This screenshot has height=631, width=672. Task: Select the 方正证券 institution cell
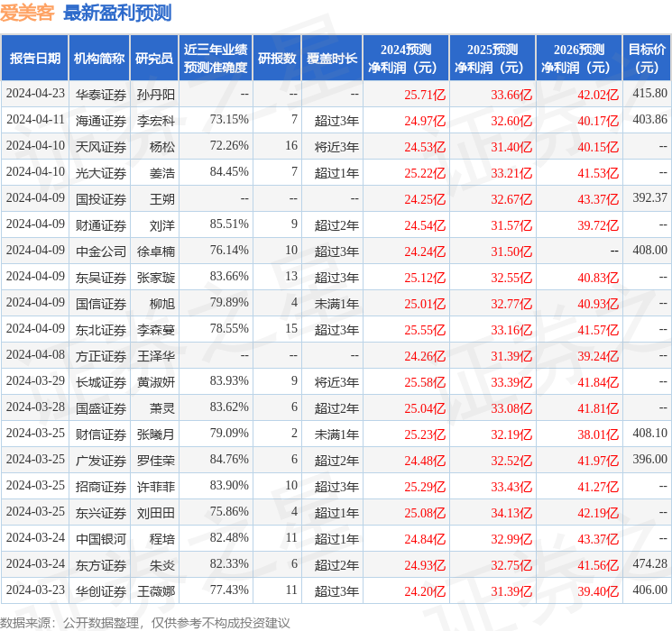(x=101, y=356)
